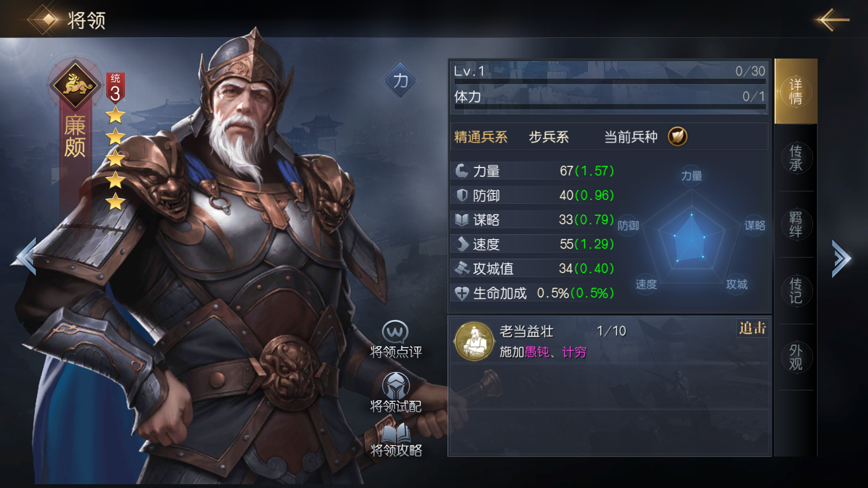Open 将领试配 helmet icon
Screen dimensions: 868x488
[395, 386]
